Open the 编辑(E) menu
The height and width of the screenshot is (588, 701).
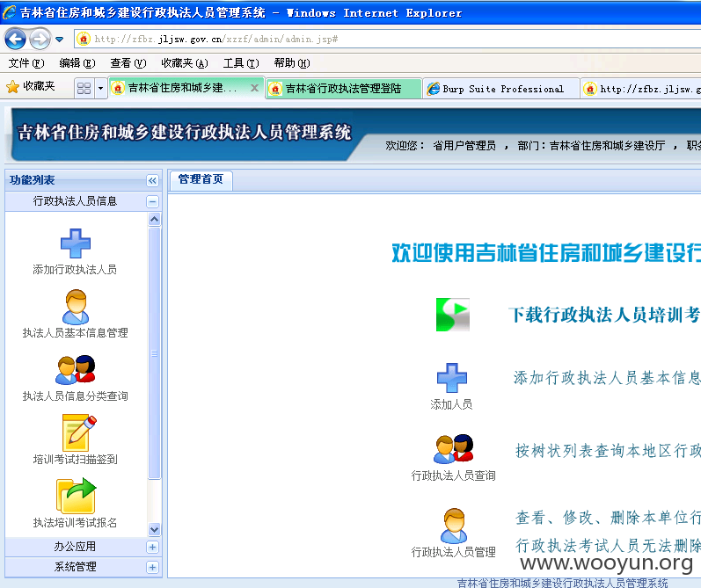click(x=77, y=63)
